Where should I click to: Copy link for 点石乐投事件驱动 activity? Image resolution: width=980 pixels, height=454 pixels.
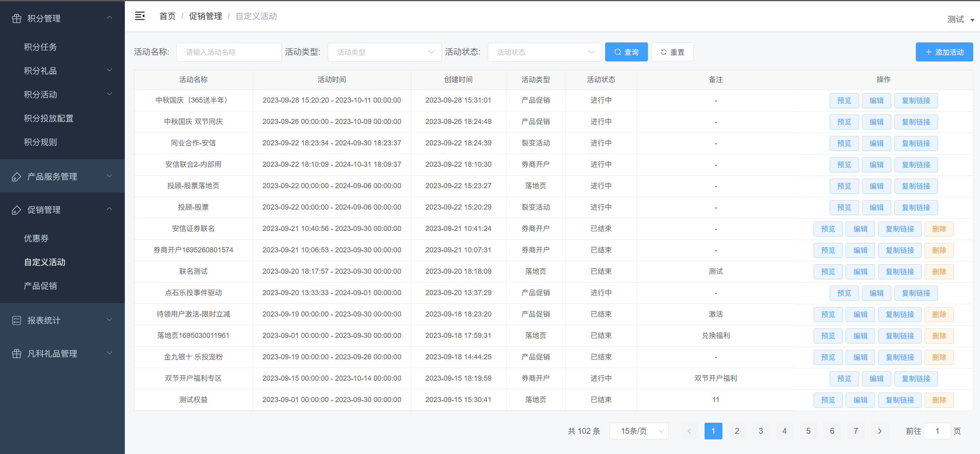916,293
